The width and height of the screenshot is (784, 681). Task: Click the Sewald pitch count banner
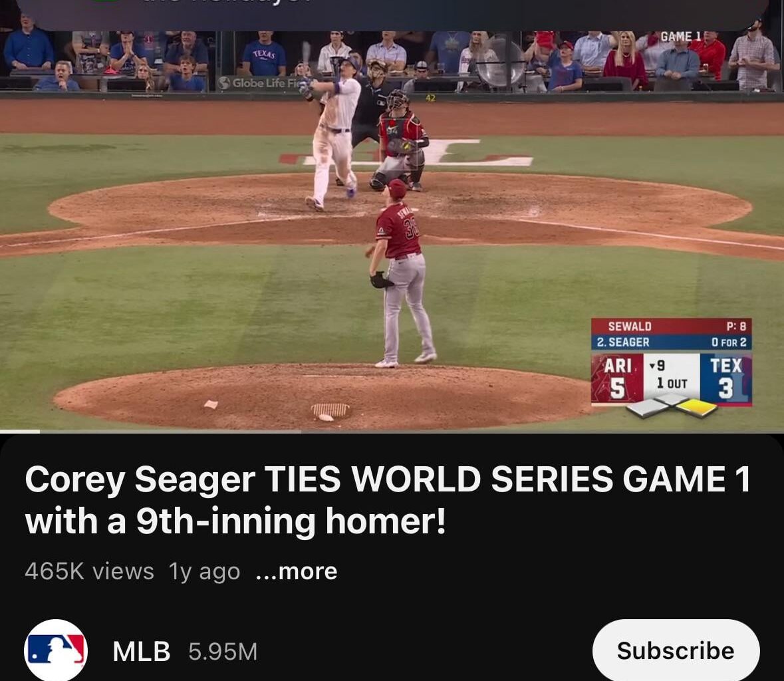coord(672,326)
